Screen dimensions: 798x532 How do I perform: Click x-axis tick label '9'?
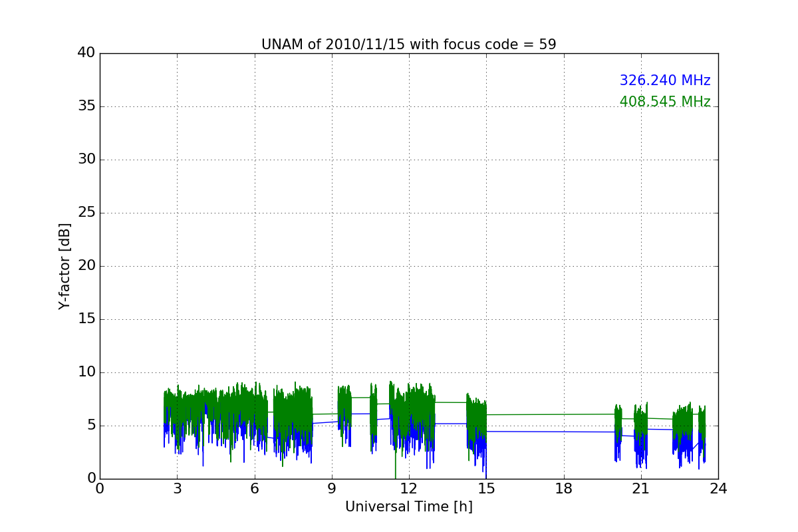click(332, 489)
